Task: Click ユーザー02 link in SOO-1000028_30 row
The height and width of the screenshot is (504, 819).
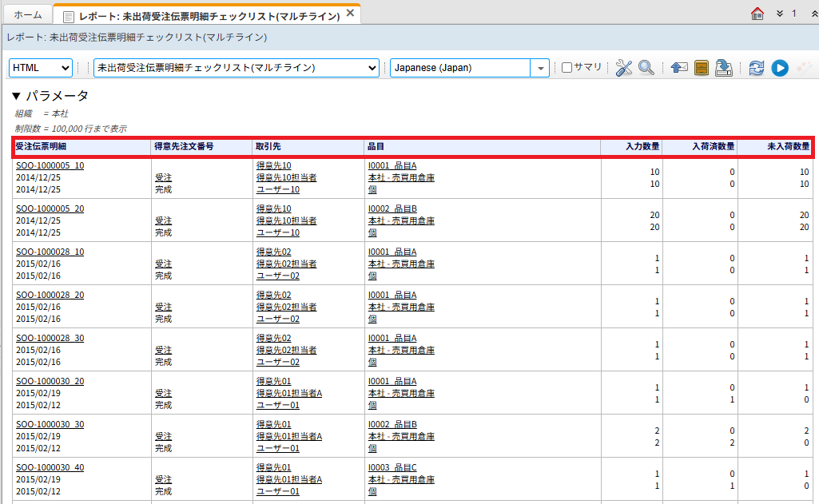Action: [x=278, y=363]
